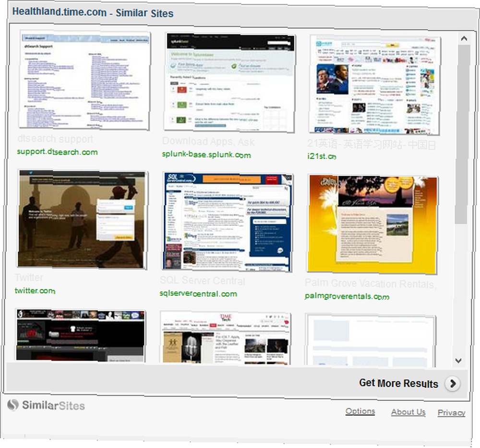Image resolution: width=480 pixels, height=448 pixels.
Task: Open the TIME Tech site thumbnail
Action: (225, 338)
